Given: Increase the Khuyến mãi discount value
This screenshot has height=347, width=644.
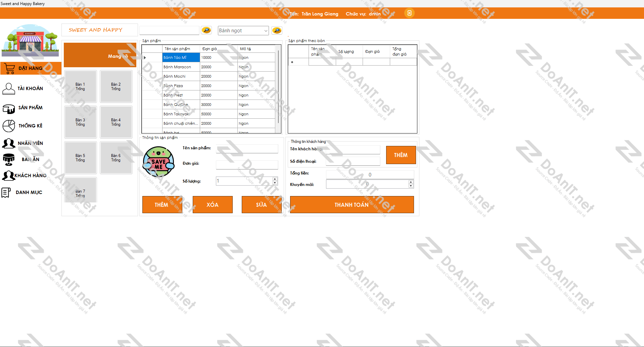Looking at the screenshot, I should [x=411, y=182].
